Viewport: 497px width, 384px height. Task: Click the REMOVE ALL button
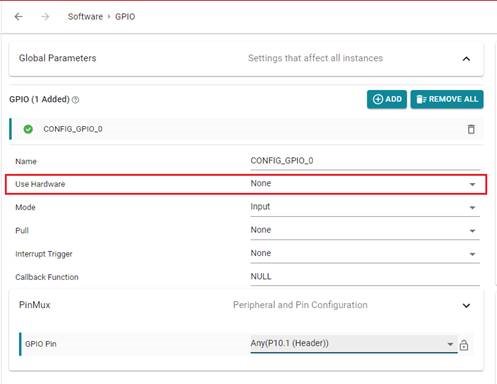pyautogui.click(x=447, y=99)
